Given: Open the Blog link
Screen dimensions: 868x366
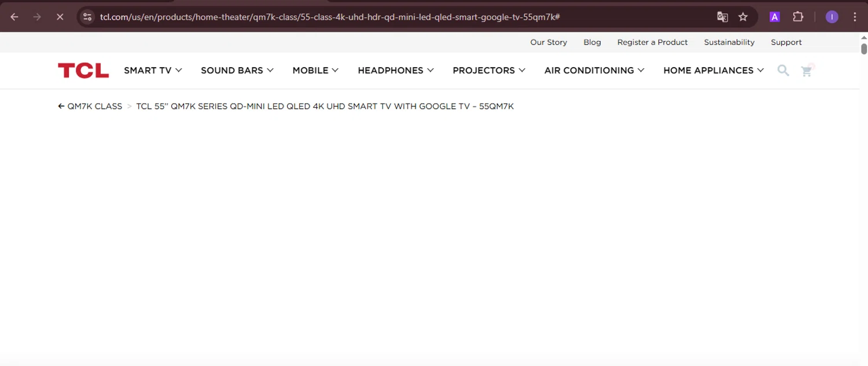Looking at the screenshot, I should [x=592, y=42].
